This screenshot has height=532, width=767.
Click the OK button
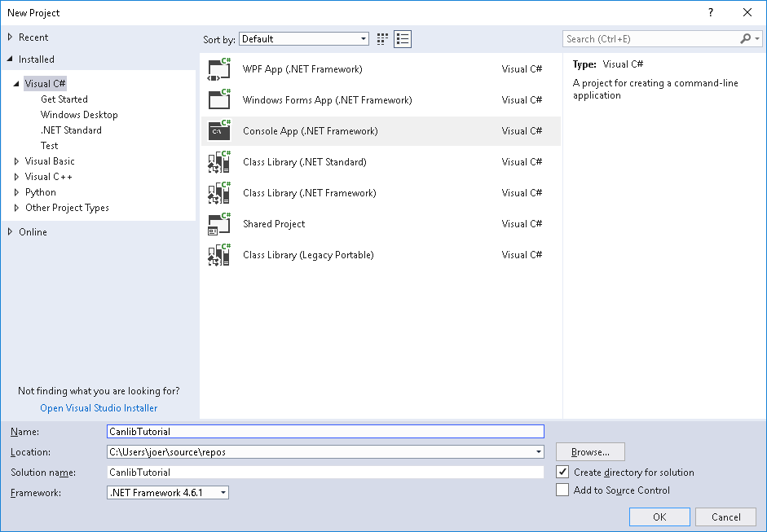[659, 517]
